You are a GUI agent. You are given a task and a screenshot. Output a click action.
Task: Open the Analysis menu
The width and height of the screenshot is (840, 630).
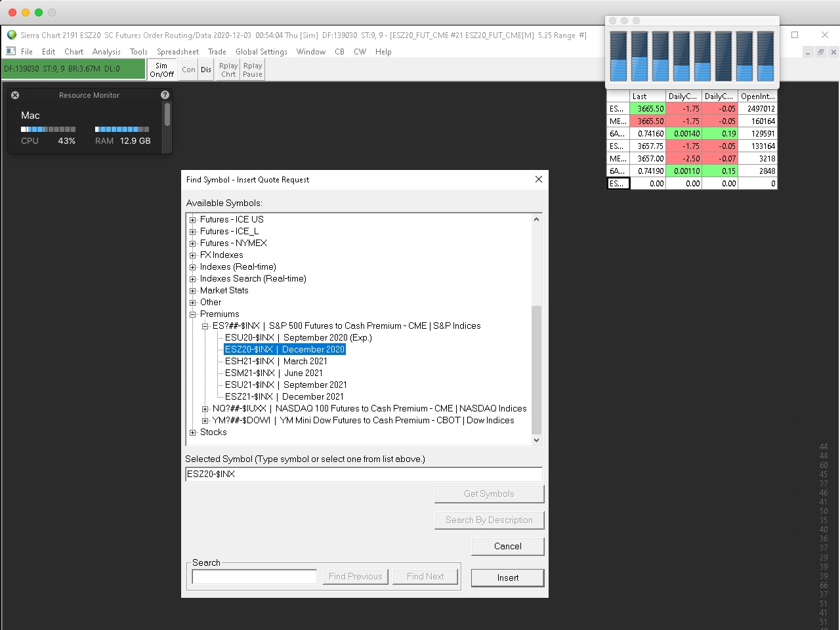point(106,52)
